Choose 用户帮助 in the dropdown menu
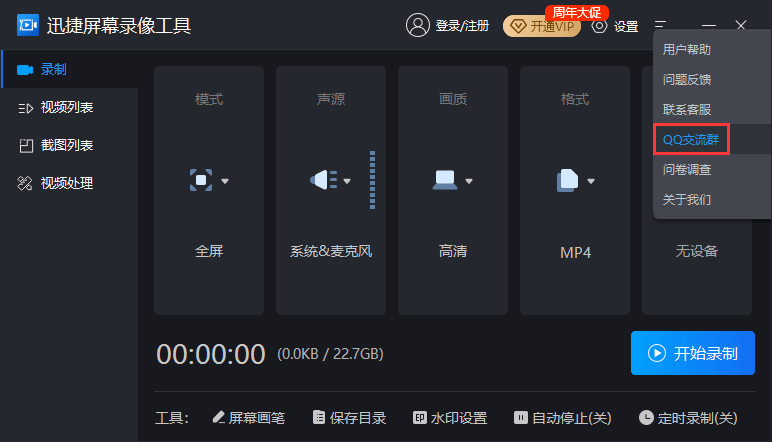Screen dimensions: 772x442 [687, 49]
